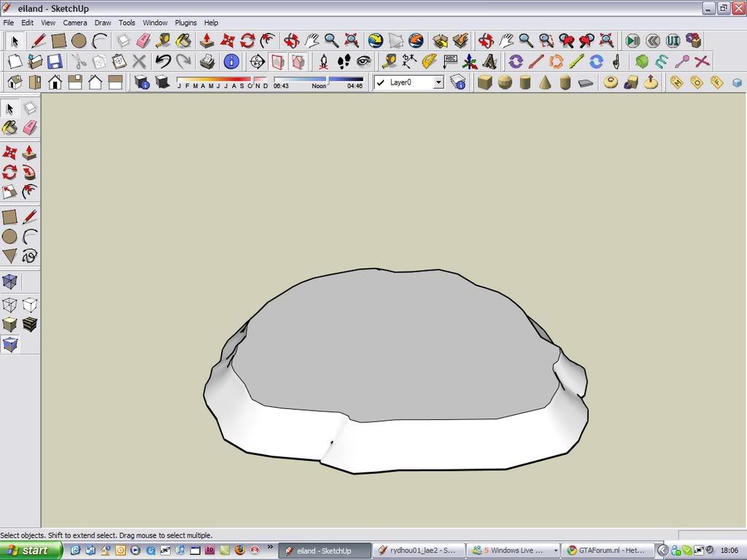Switch to Front view
This screenshot has height=560, width=747.
55,82
